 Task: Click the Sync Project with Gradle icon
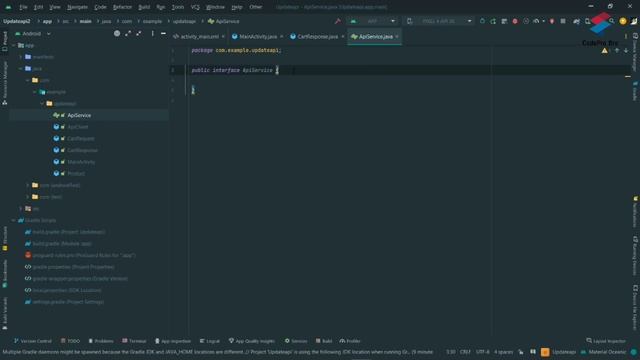(x=576, y=21)
